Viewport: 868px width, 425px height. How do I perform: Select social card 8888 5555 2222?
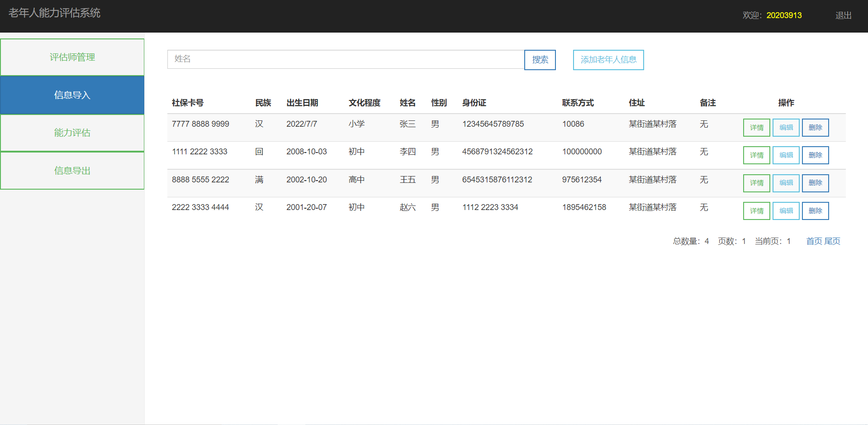pos(200,180)
